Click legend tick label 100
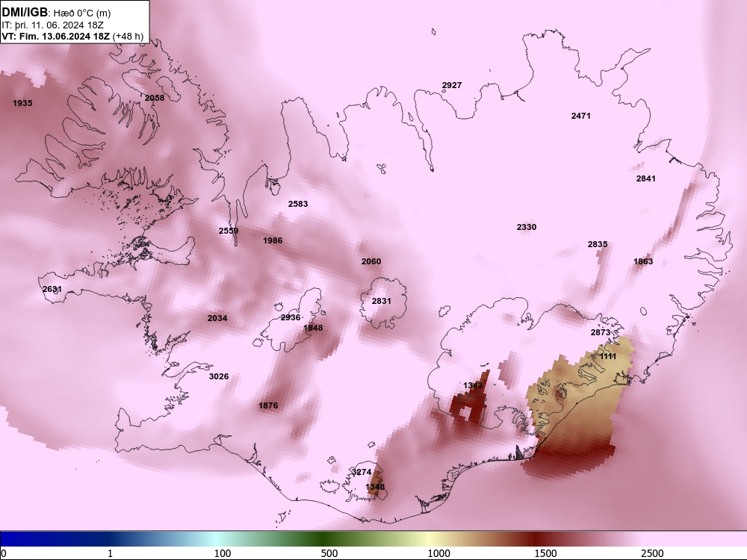Image resolution: width=747 pixels, height=560 pixels. (x=223, y=553)
